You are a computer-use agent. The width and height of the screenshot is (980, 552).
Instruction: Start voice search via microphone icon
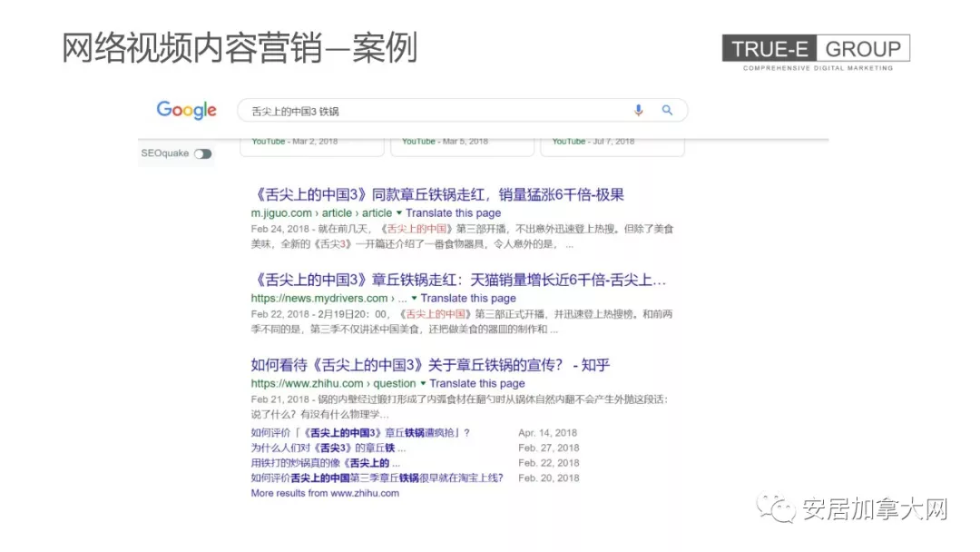(638, 111)
